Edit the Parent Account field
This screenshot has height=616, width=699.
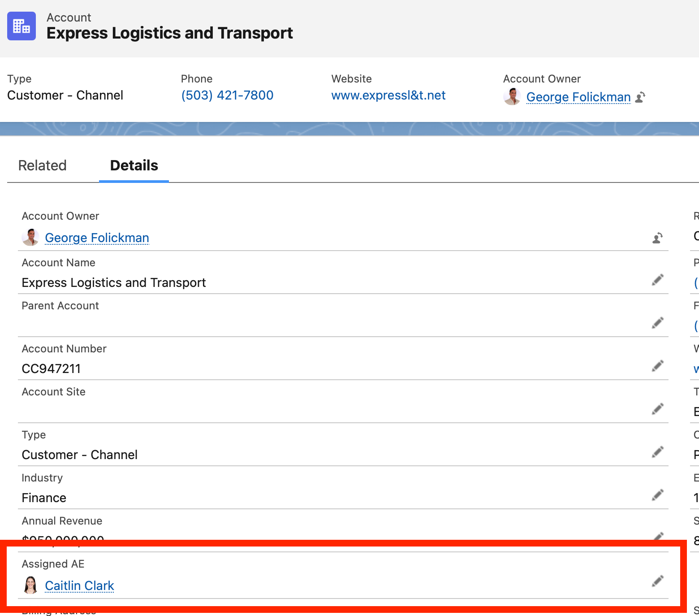(657, 322)
